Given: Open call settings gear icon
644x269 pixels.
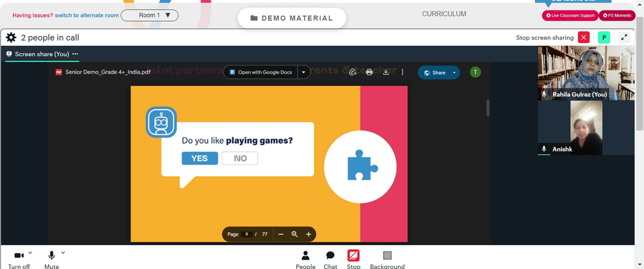Looking at the screenshot, I should tap(11, 37).
